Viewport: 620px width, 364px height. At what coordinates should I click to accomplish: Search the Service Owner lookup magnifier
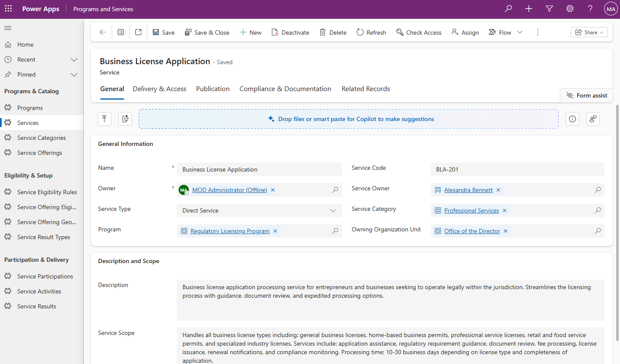(x=598, y=190)
